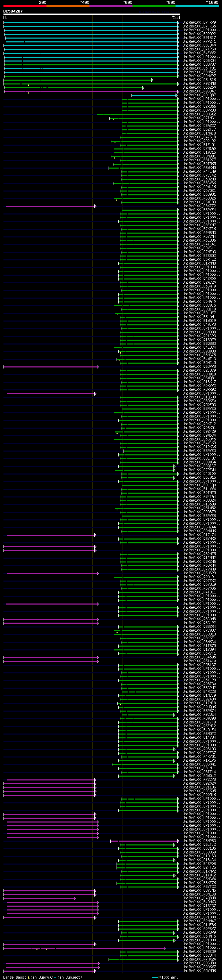Viewport: 222px width, 980px height.
Task: Select the UniRef100_B3PR33 label
Action: (199, 110)
